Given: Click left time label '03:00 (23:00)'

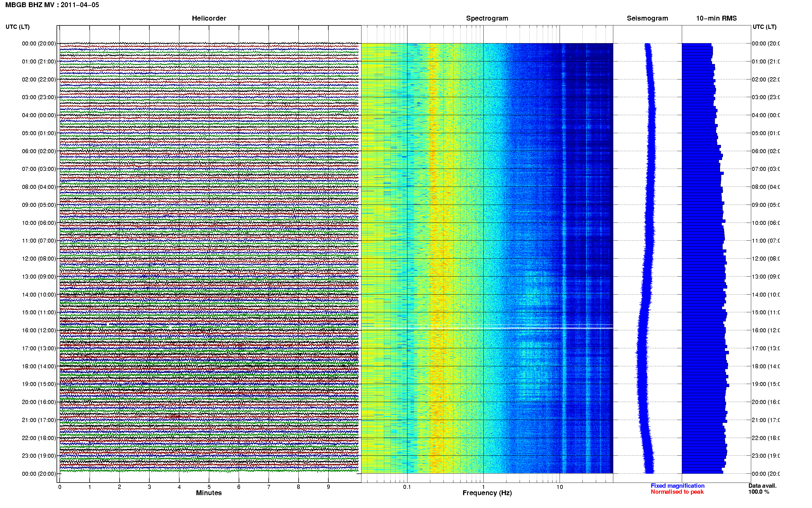Looking at the screenshot, I should click(39, 97).
